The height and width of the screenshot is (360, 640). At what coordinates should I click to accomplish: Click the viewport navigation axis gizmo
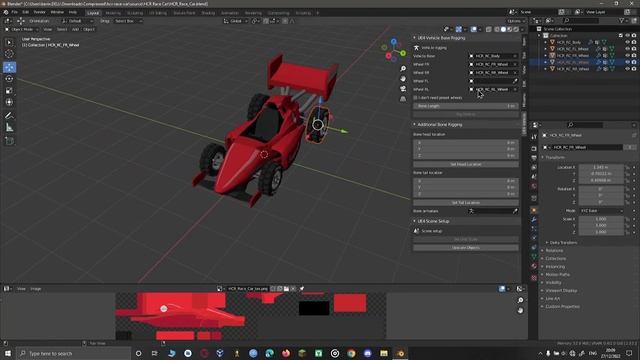(x=393, y=50)
